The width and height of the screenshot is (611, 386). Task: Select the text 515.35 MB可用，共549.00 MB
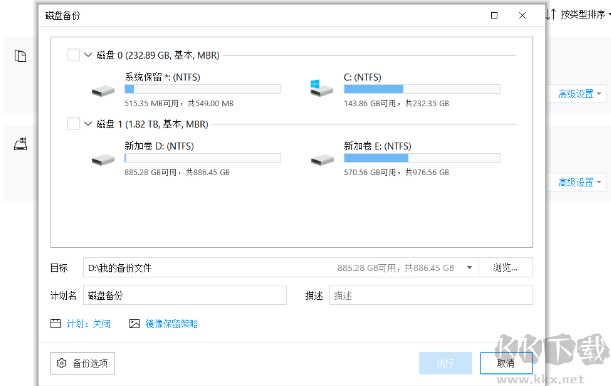tap(179, 103)
